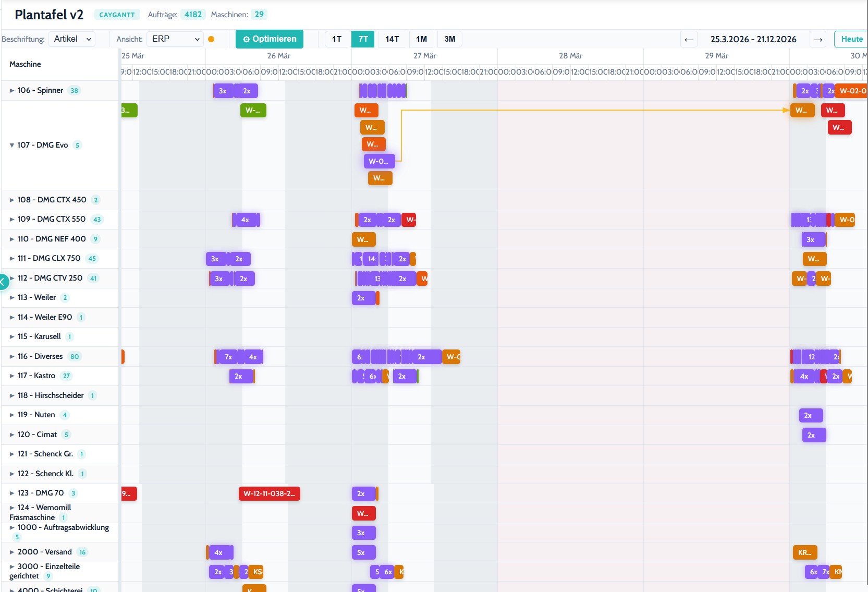Click the Maschinen count 29
Image resolution: width=868 pixels, height=592 pixels.
pyautogui.click(x=259, y=15)
